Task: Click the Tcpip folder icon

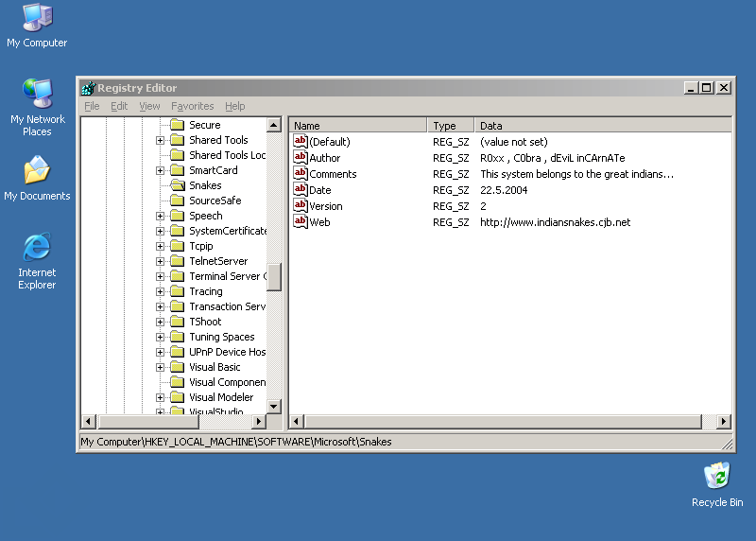Action: click(x=178, y=246)
